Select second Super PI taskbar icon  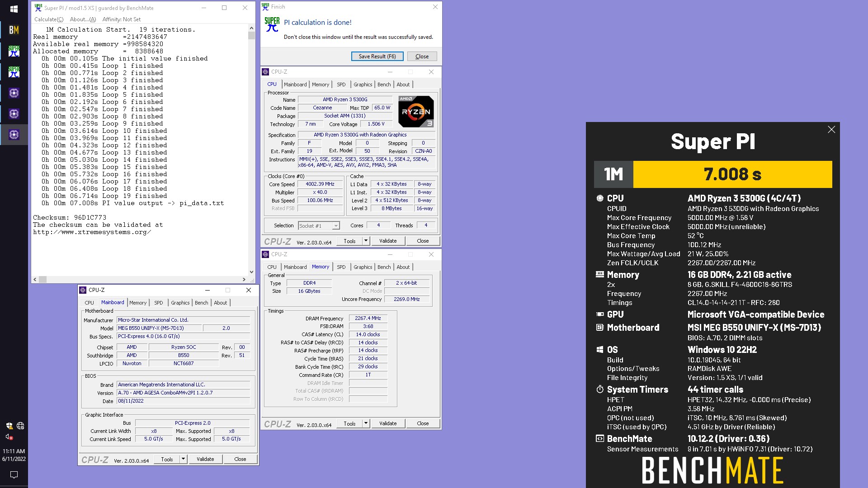tap(14, 72)
